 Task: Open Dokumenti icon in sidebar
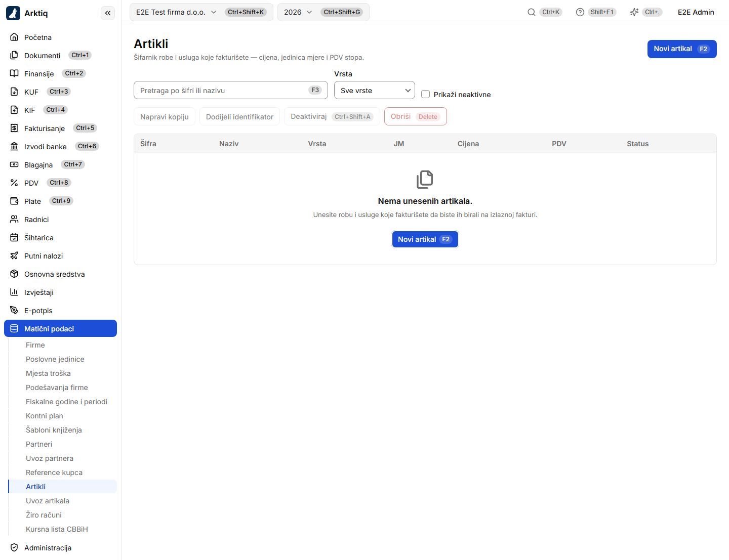click(14, 55)
